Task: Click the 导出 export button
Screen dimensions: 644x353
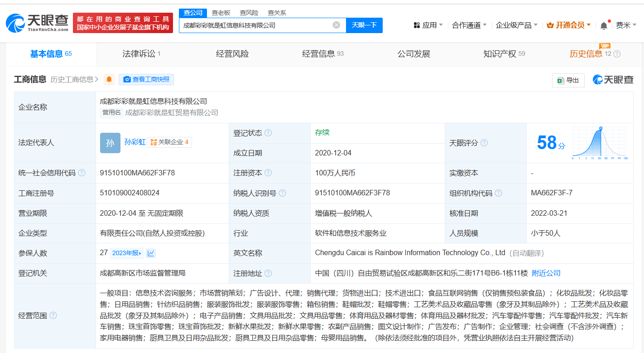Action: (x=568, y=80)
